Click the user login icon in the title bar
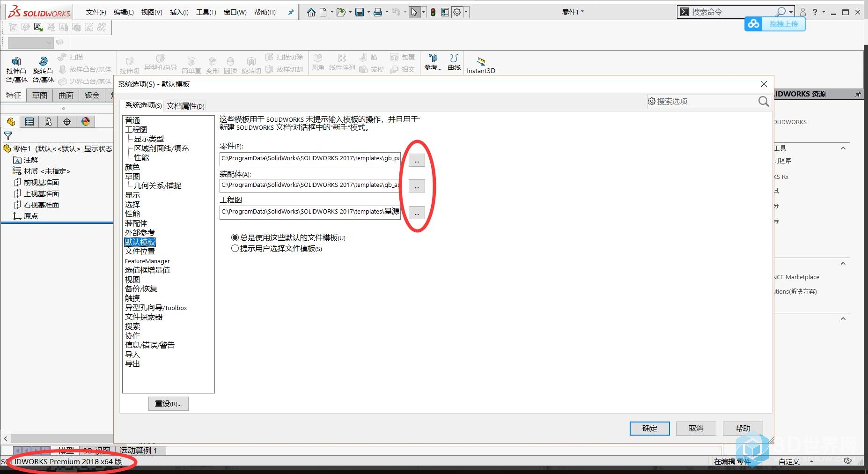Screen dimensions: 868x474 point(803,12)
